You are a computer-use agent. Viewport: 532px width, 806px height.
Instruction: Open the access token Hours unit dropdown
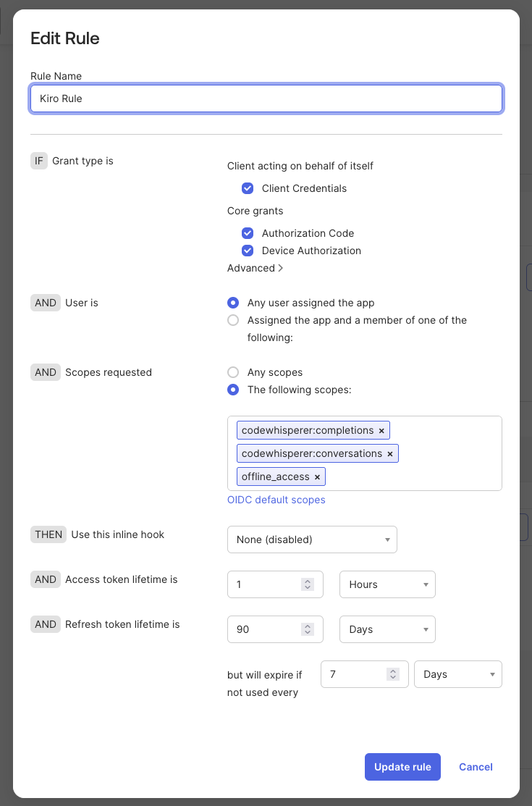point(387,584)
